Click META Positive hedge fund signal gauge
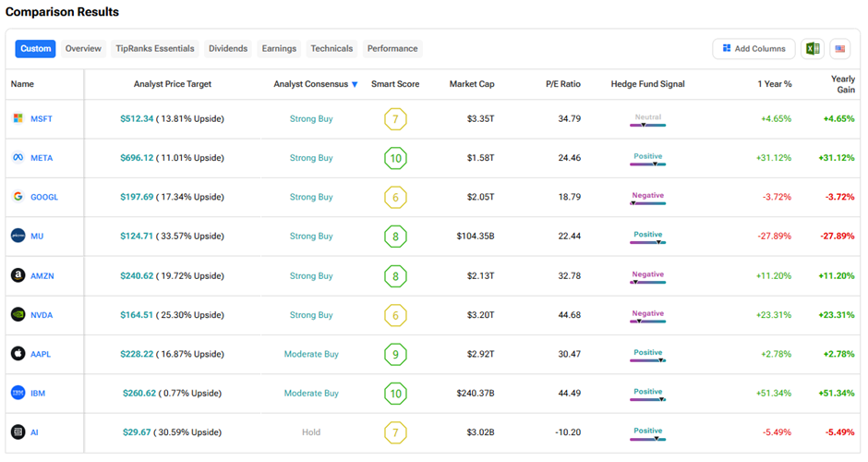 tap(647, 160)
